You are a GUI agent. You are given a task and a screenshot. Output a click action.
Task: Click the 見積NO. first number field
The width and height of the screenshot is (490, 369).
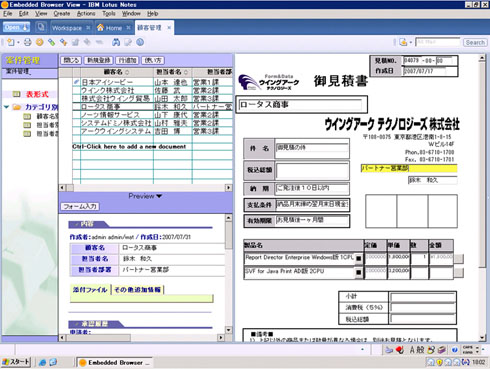412,61
